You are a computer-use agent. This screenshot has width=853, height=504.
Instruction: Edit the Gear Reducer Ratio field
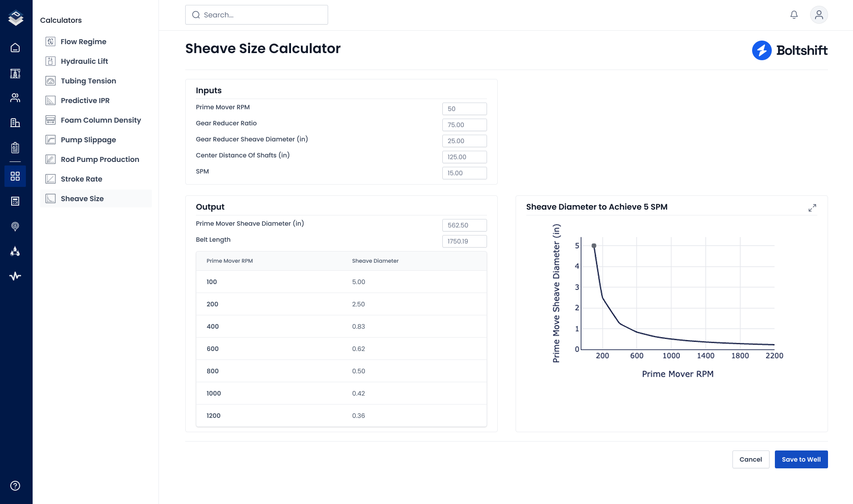[464, 125]
